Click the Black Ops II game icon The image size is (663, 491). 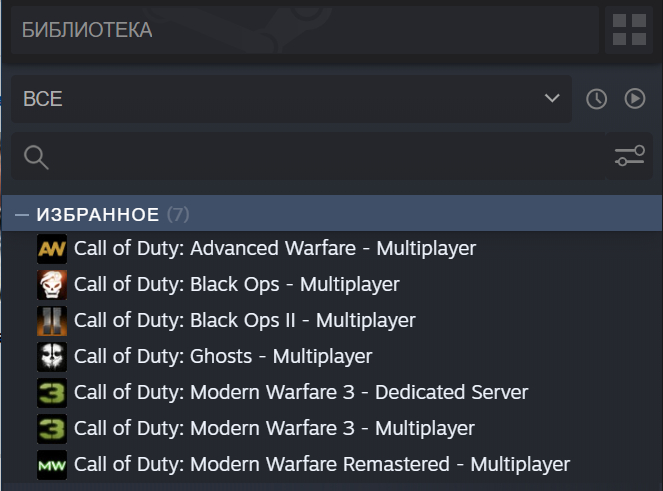pyautogui.click(x=52, y=320)
